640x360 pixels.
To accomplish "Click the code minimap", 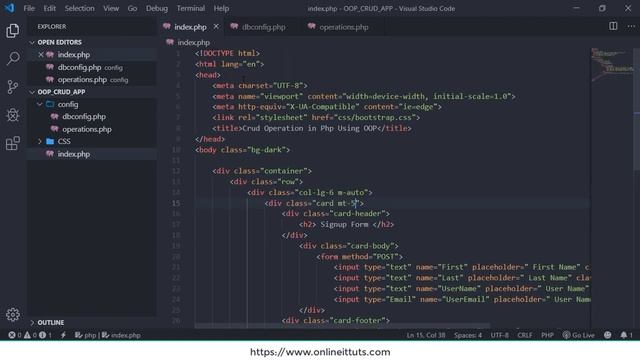I will pyautogui.click(x=612, y=64).
